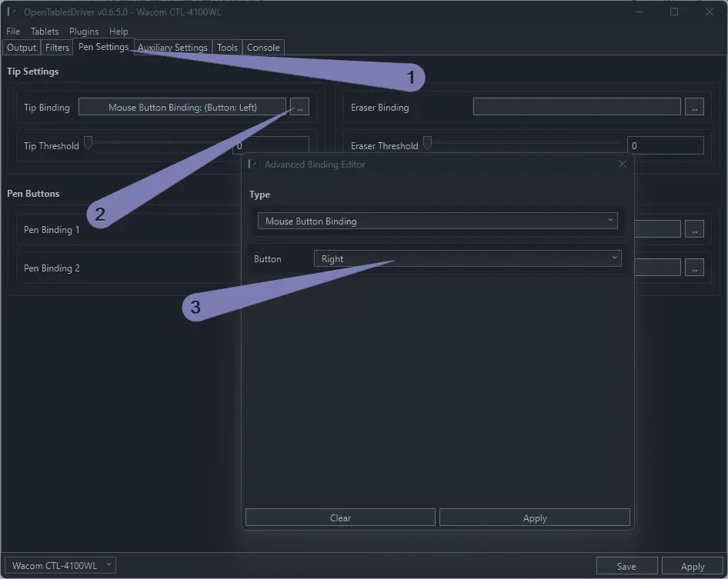Open the Plugins menu
The height and width of the screenshot is (579, 728).
tap(84, 32)
